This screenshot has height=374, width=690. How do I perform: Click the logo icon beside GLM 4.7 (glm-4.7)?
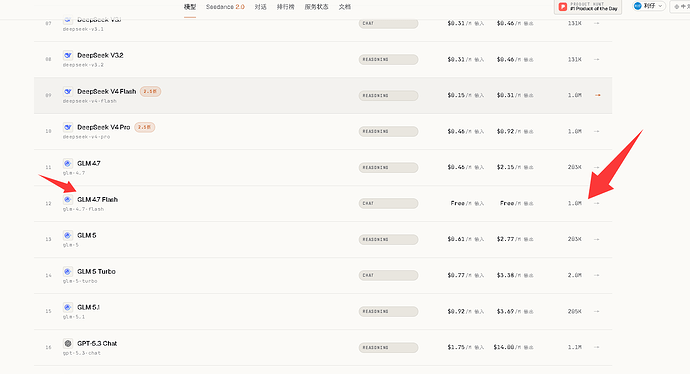(68, 163)
